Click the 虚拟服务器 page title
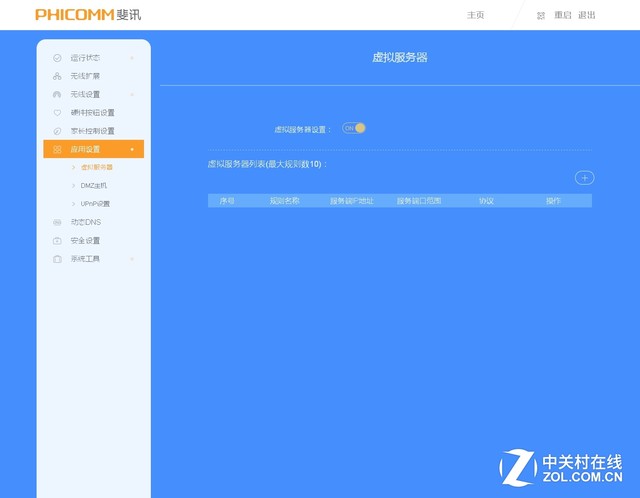This screenshot has height=498, width=640. [x=400, y=58]
